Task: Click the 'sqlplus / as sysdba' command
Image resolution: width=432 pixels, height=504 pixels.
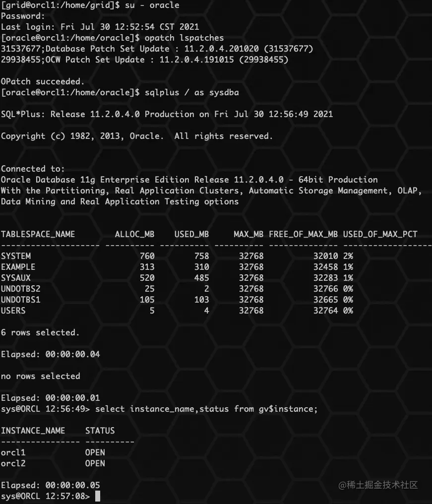Action: (x=192, y=93)
